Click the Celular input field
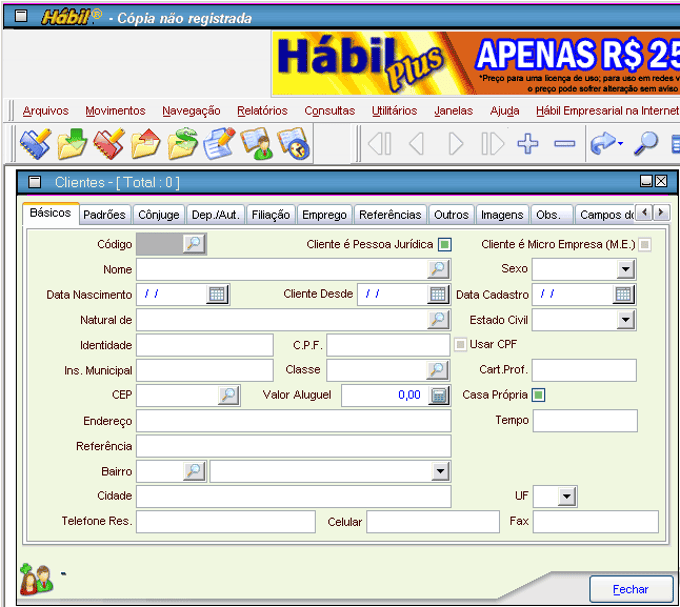 pyautogui.click(x=433, y=522)
